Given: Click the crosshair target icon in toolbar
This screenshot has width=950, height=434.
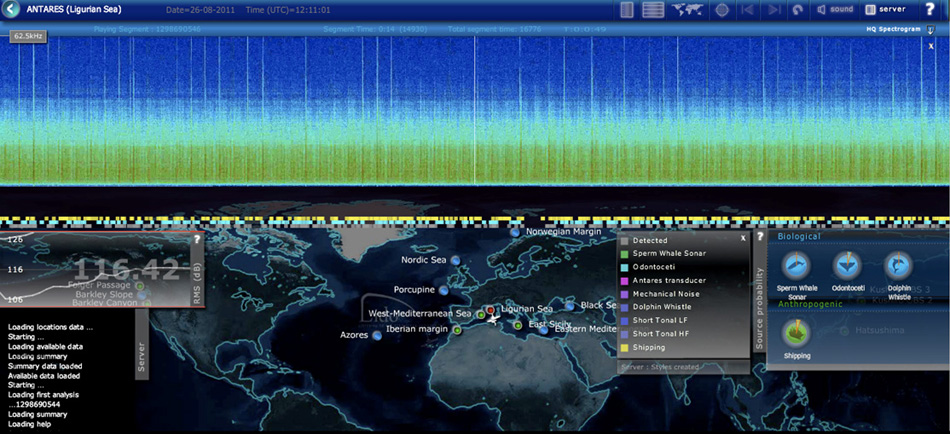Looking at the screenshot, I should (722, 10).
